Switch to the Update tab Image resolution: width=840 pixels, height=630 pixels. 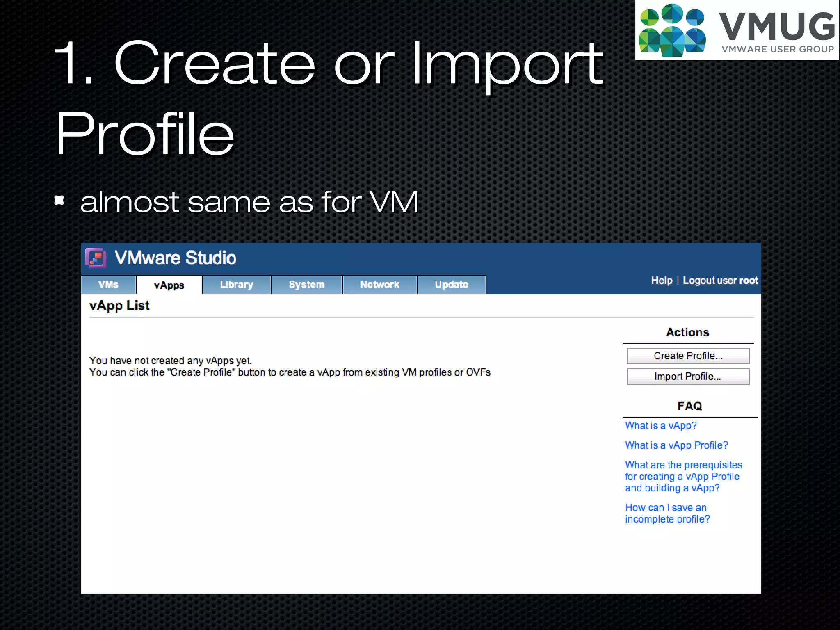point(451,285)
